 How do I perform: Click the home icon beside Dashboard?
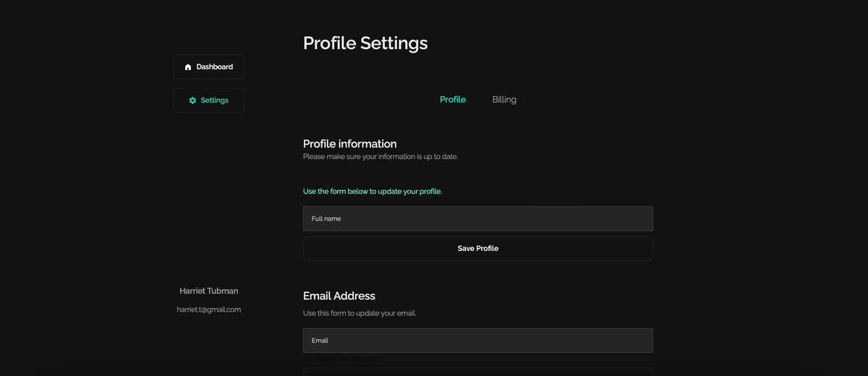(x=188, y=67)
